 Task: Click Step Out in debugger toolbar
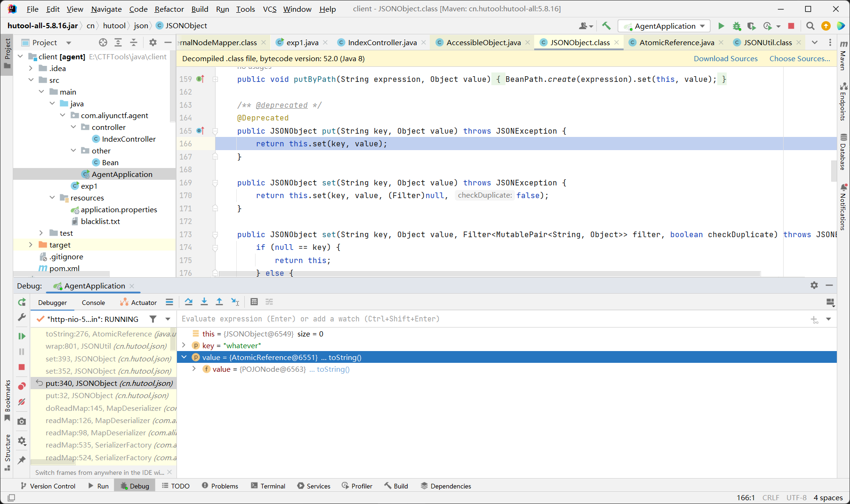point(219,302)
